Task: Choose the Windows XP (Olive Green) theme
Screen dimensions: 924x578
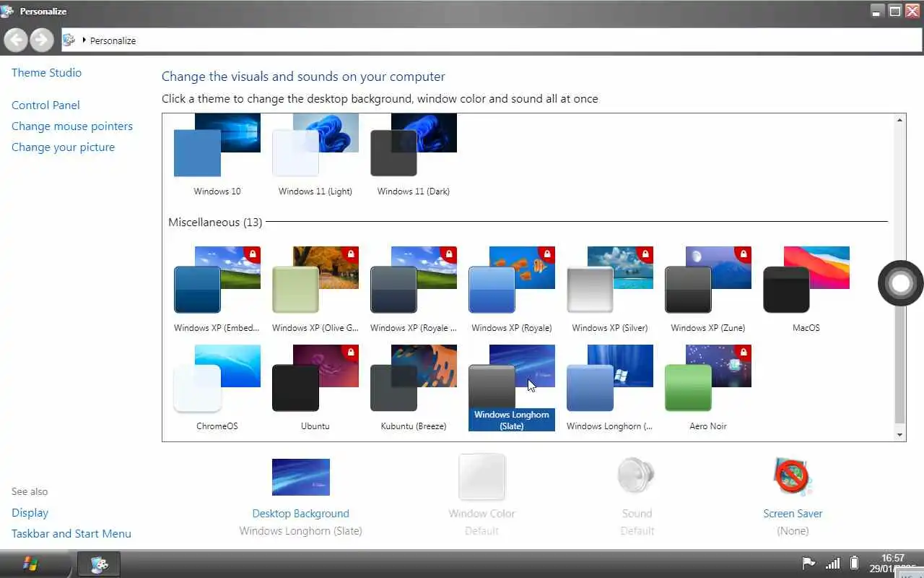Action: 315,289
